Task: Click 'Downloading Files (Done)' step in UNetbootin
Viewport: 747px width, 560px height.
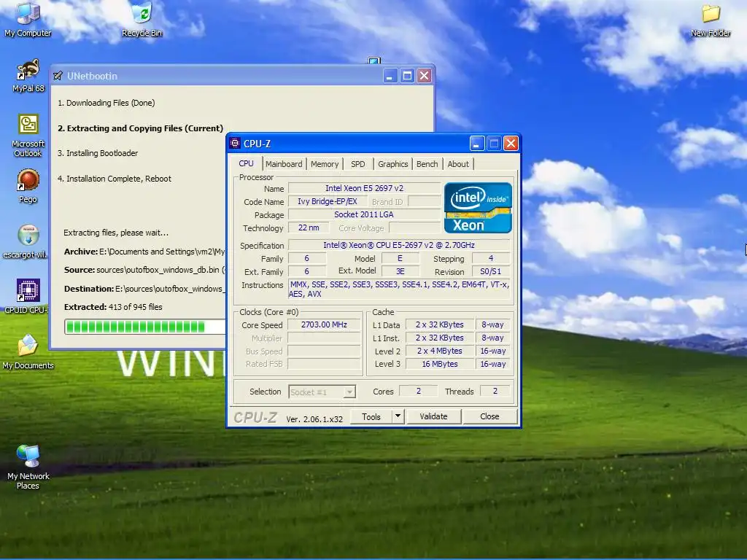Action: click(106, 103)
